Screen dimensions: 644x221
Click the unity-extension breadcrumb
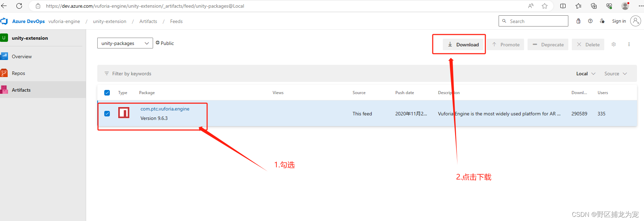coord(109,21)
